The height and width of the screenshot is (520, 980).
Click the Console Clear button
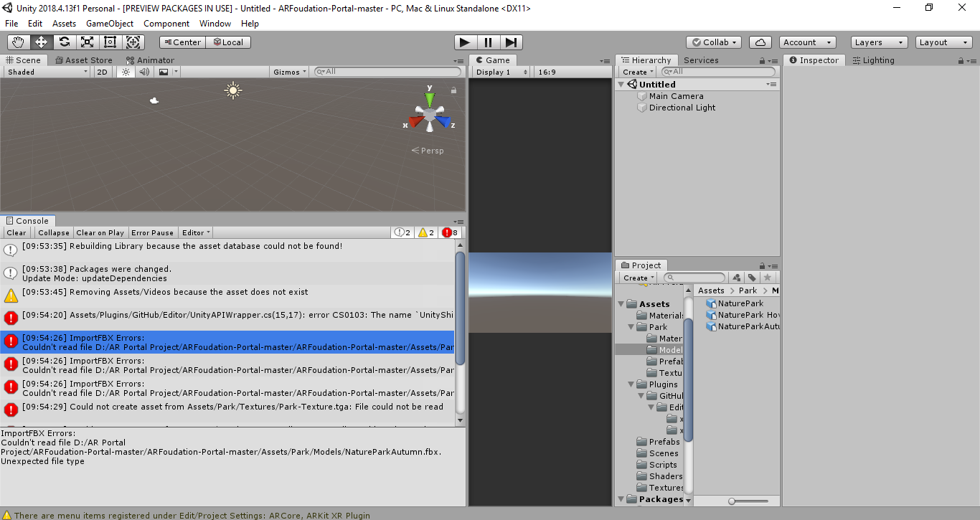click(x=17, y=232)
